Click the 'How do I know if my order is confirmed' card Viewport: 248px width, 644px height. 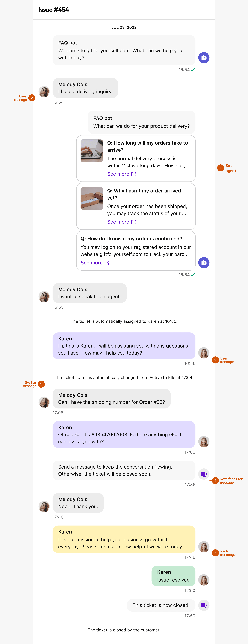point(136,251)
